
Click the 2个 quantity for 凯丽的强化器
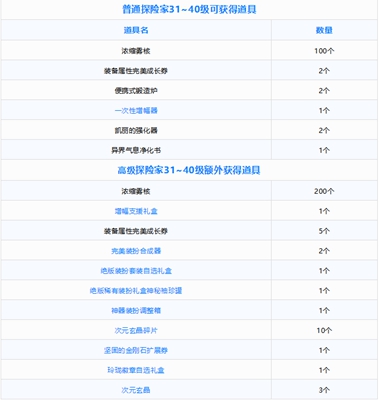click(x=324, y=130)
